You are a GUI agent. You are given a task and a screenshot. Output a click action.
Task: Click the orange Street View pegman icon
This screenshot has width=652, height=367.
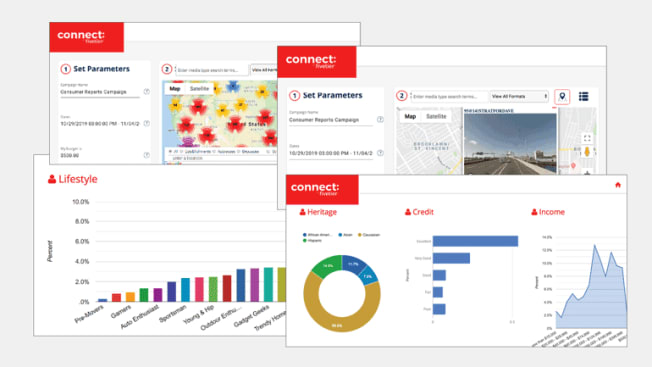point(587,152)
